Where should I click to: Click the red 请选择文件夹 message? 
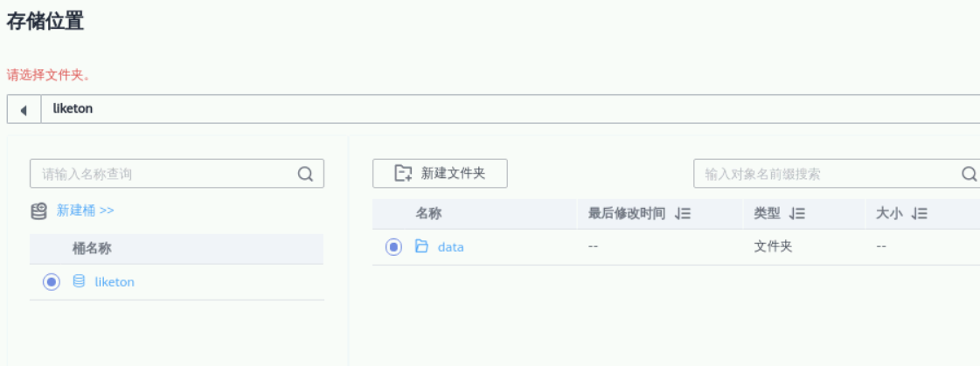49,76
